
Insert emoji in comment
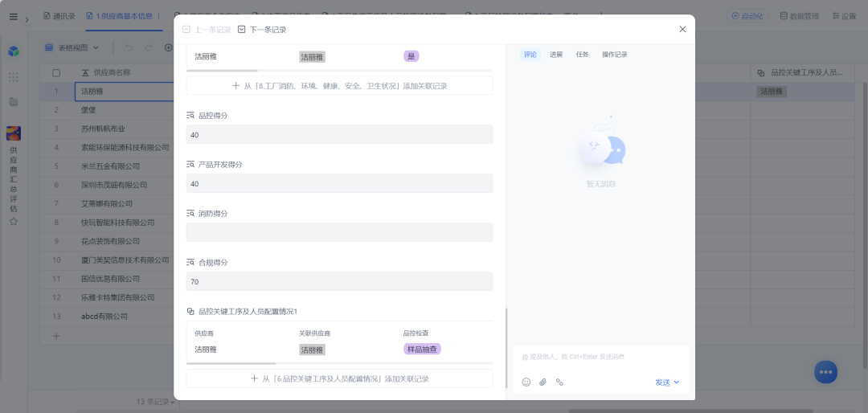[x=526, y=382]
